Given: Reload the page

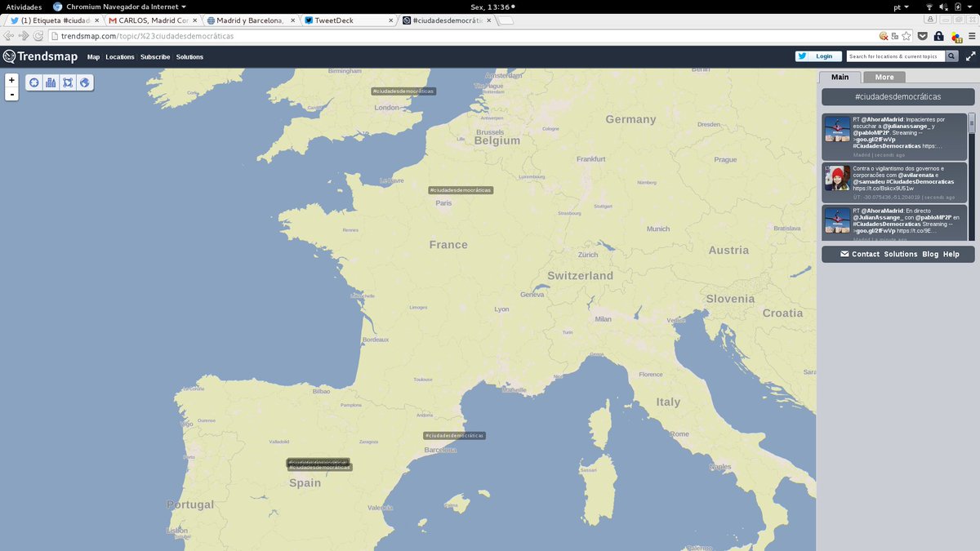Looking at the screenshot, I should click(x=38, y=36).
